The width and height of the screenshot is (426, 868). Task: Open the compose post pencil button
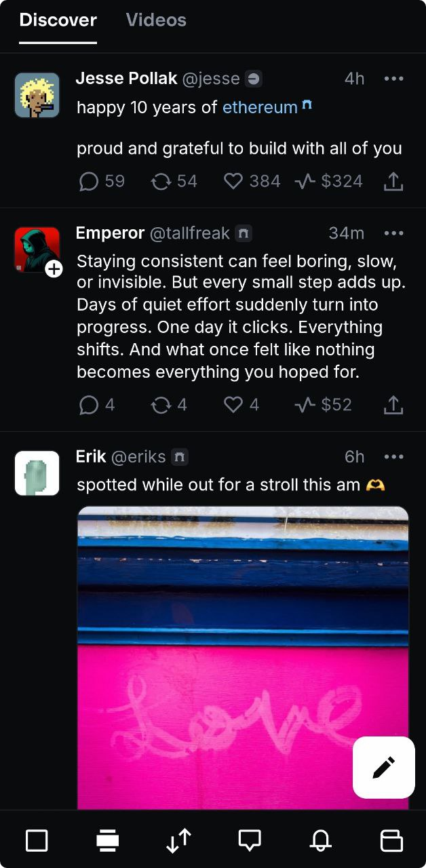click(x=383, y=767)
